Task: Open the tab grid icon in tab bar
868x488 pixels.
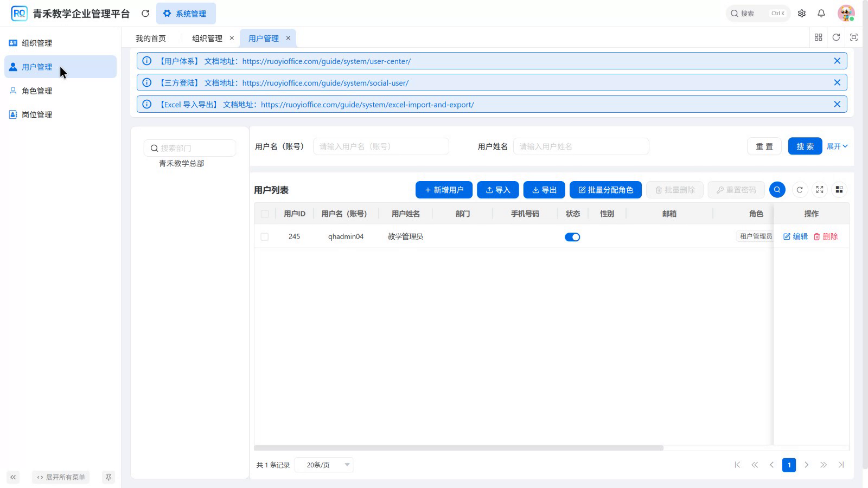Action: coord(819,37)
